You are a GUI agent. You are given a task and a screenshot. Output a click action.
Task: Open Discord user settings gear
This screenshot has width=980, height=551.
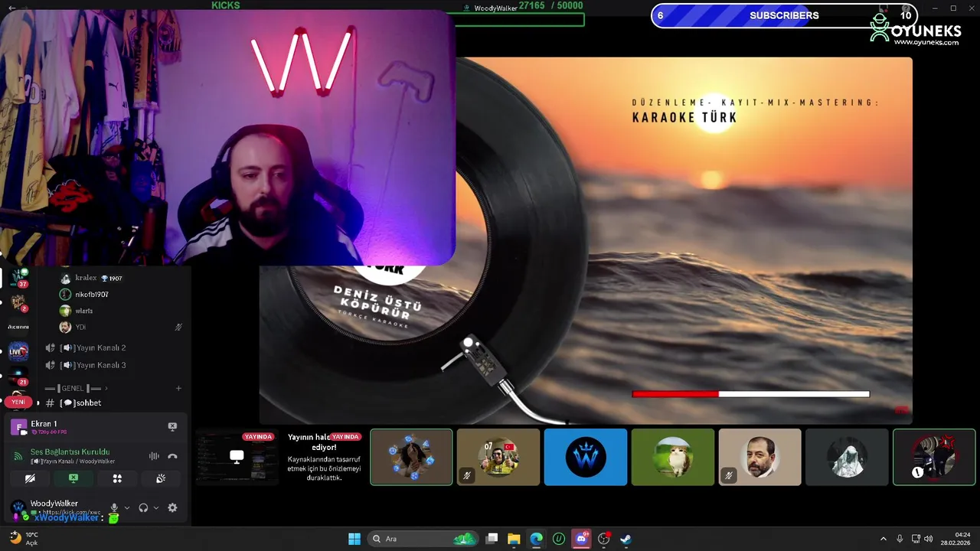pos(172,507)
